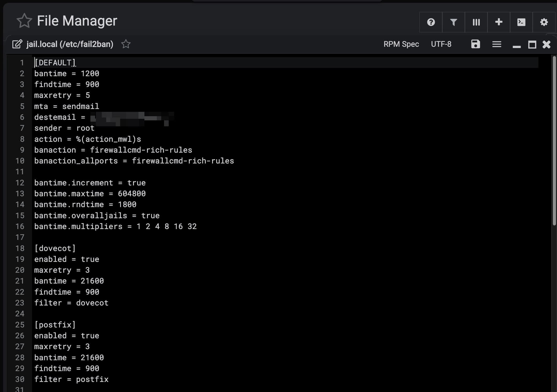Maximize the jail.local editor window

coord(532,45)
